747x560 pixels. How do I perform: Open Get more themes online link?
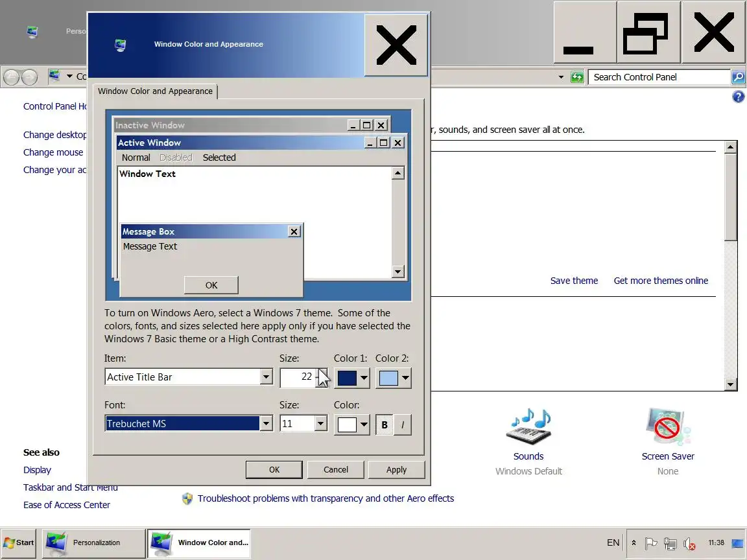661,281
